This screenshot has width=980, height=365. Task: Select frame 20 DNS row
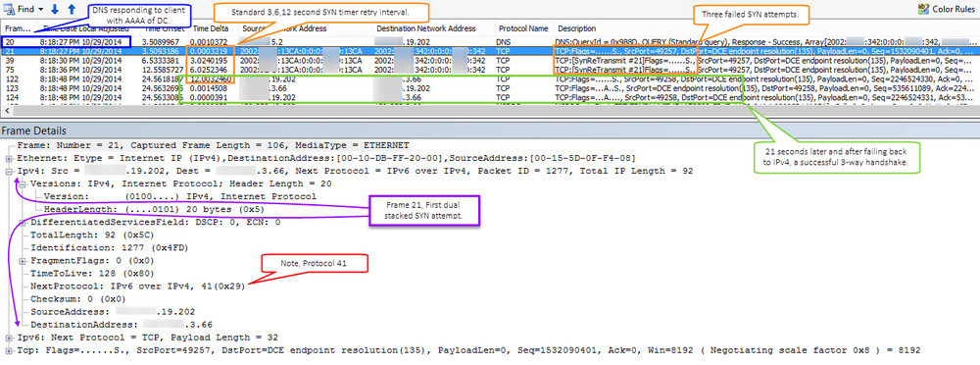click(490, 41)
